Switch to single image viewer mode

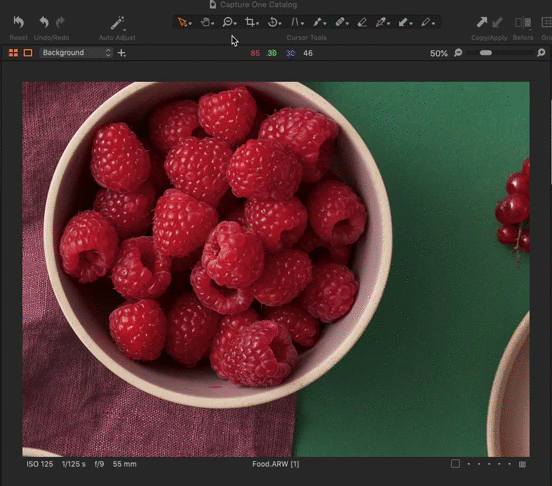tap(28, 53)
